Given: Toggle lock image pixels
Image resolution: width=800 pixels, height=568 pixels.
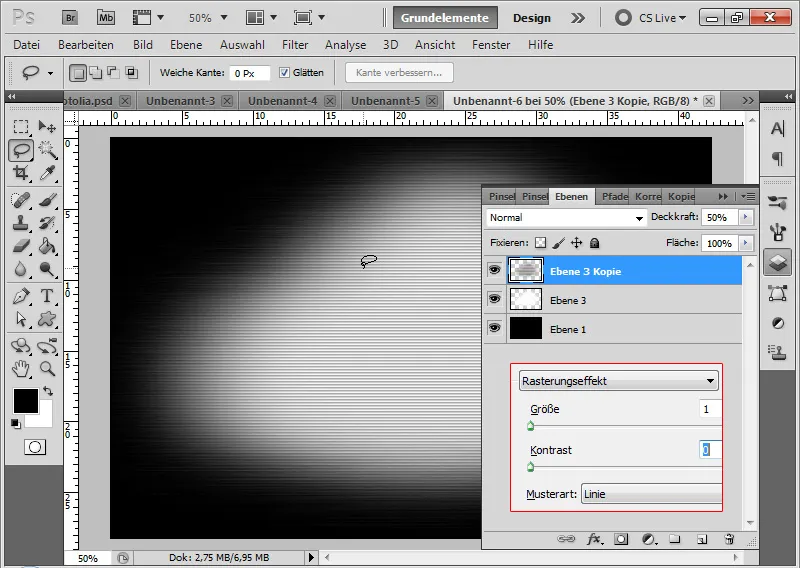Looking at the screenshot, I should pyautogui.click(x=559, y=243).
